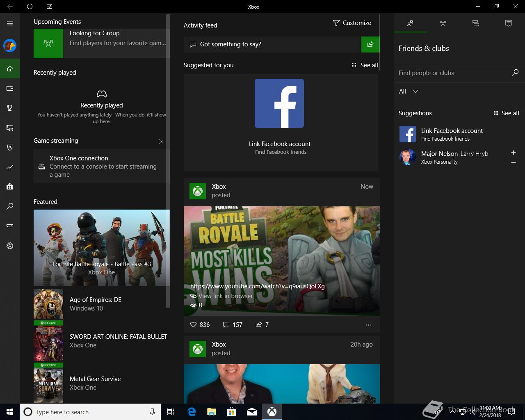Open Mail app on taskbar
525x420 pixels.
pyautogui.click(x=252, y=412)
